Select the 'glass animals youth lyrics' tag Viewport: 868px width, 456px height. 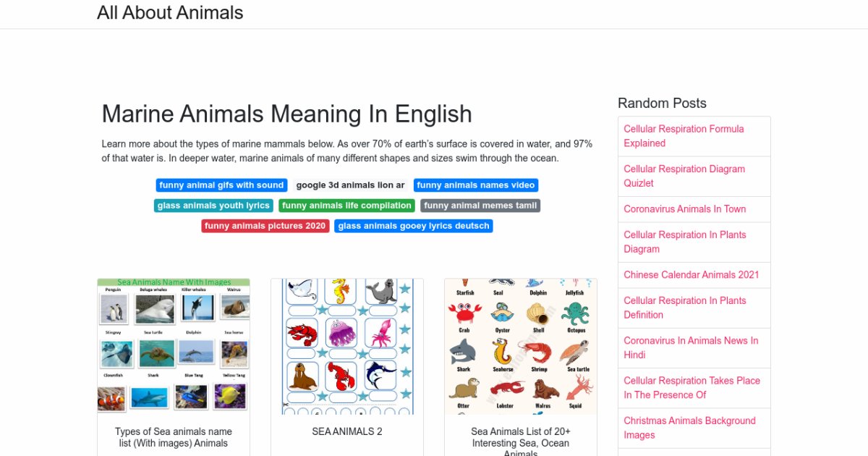(213, 206)
